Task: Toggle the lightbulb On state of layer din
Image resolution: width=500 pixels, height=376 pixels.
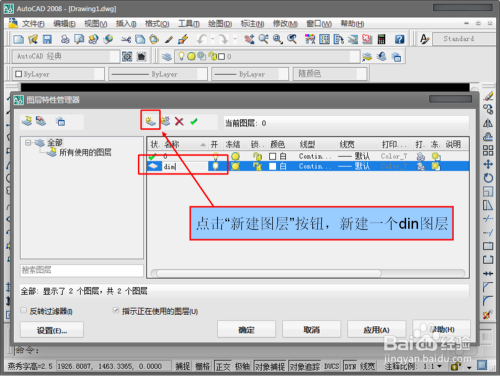Action: click(216, 166)
